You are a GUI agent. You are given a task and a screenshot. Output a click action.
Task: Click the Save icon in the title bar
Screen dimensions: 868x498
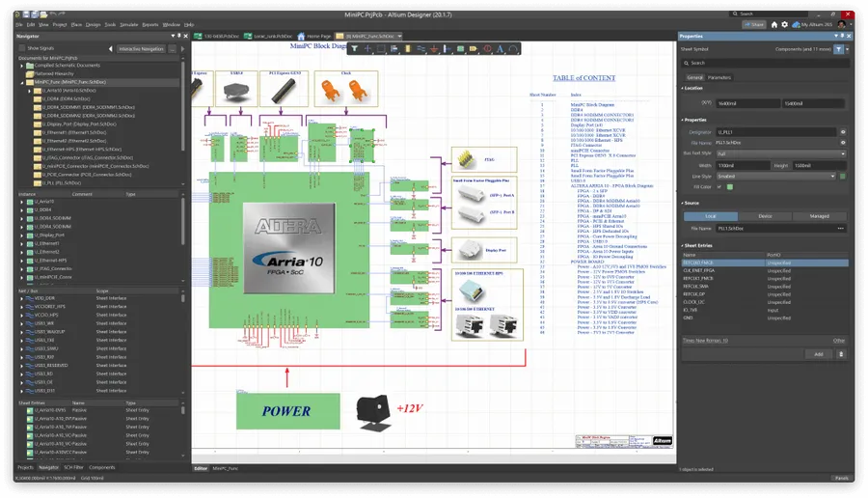pyautogui.click(x=26, y=14)
